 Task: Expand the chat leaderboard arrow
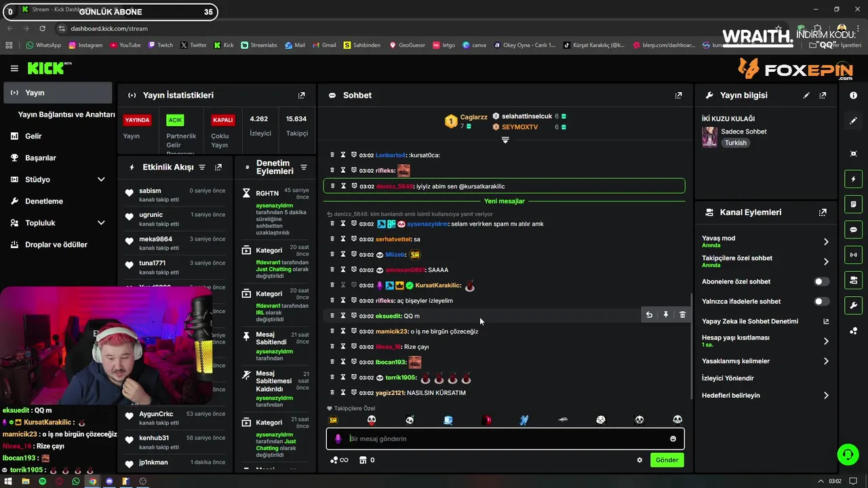[505, 140]
